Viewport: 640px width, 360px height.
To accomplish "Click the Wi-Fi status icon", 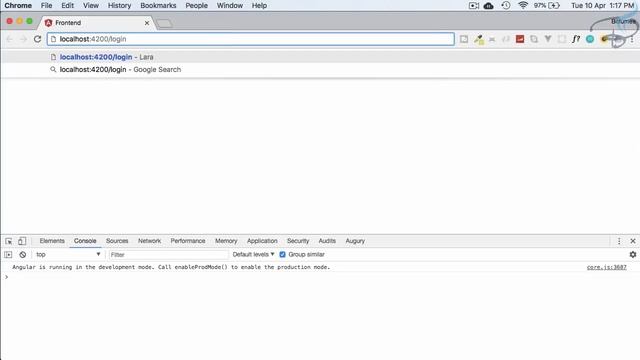I will click(523, 5).
